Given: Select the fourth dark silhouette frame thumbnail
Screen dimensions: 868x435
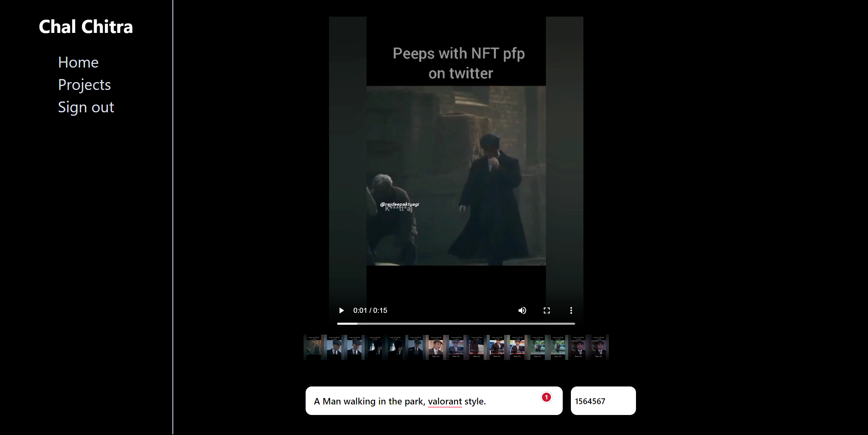Looking at the screenshot, I should pos(374,347).
